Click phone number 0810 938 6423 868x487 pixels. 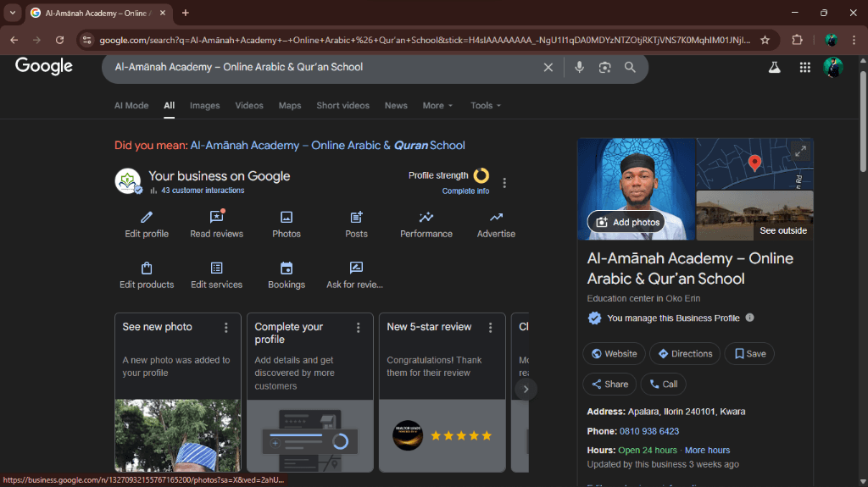coord(648,431)
